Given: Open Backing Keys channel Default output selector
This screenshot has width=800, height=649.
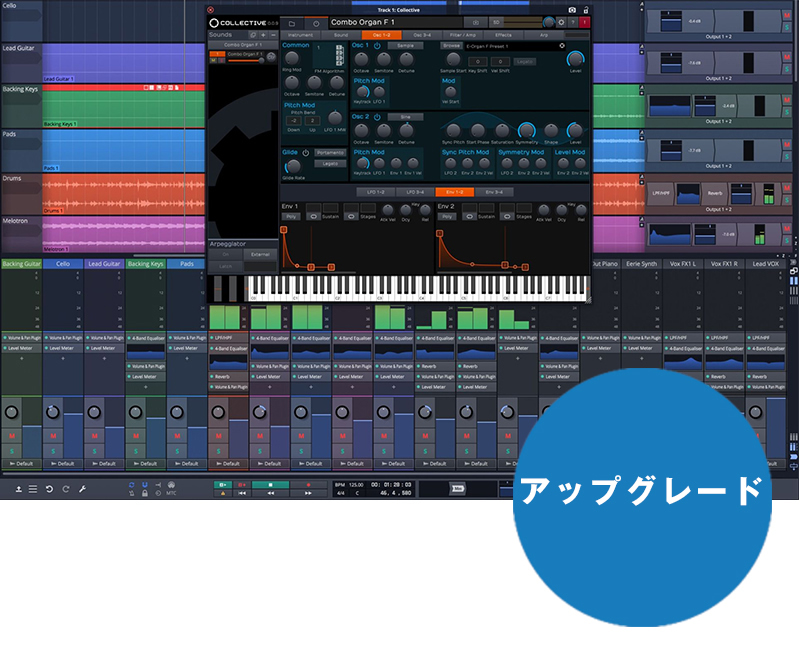Looking at the screenshot, I should [x=145, y=464].
